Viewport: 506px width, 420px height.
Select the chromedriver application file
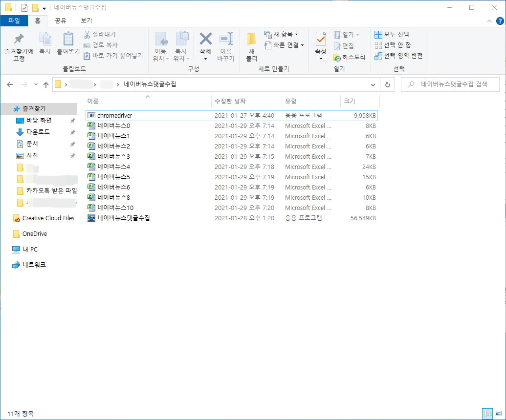232,115
